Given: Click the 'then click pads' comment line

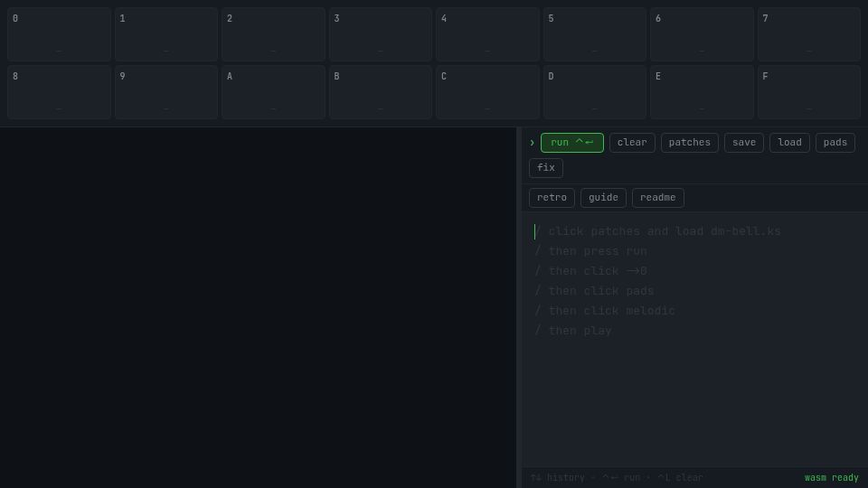Looking at the screenshot, I should pos(594,291).
